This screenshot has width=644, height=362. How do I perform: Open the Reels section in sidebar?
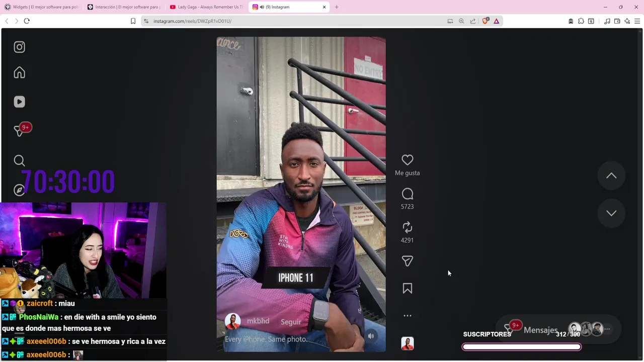pyautogui.click(x=19, y=102)
